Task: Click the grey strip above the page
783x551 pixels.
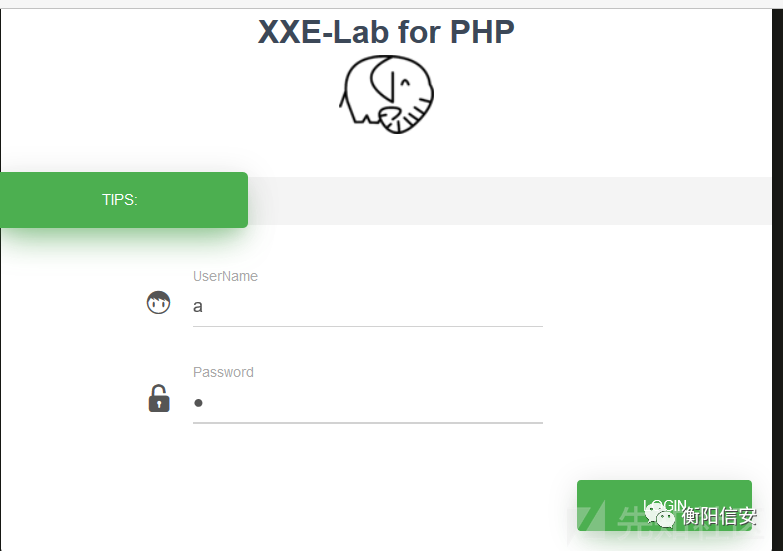Action: 392,4
